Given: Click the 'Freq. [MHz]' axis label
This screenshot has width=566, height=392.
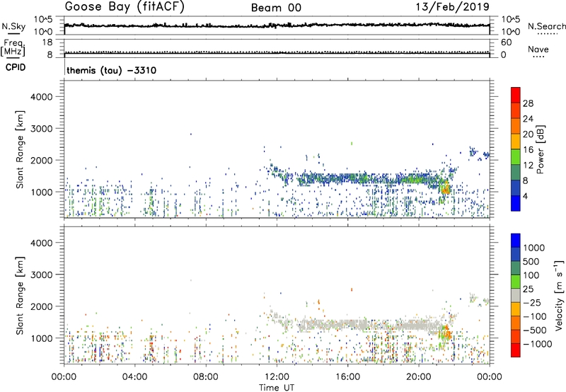Looking at the screenshot, I should (13, 47).
